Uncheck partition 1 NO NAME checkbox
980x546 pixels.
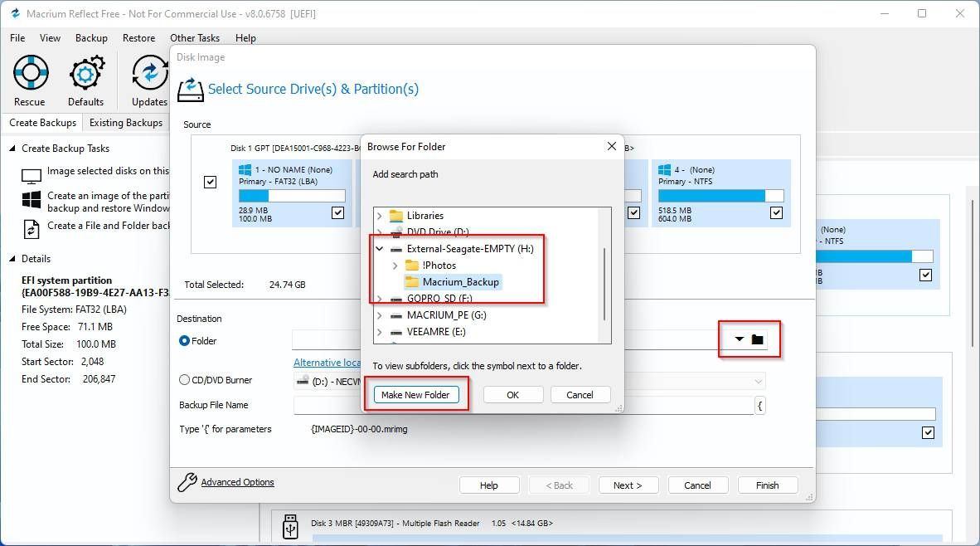(337, 213)
